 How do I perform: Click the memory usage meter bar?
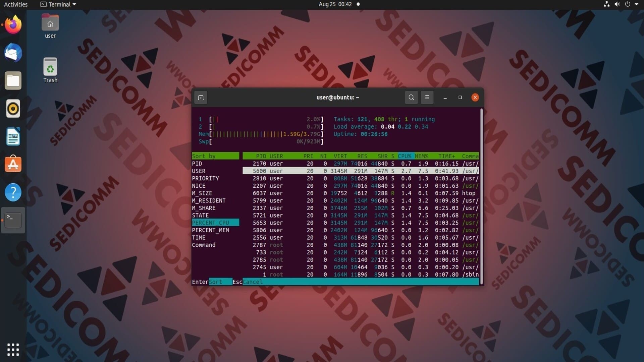click(261, 134)
